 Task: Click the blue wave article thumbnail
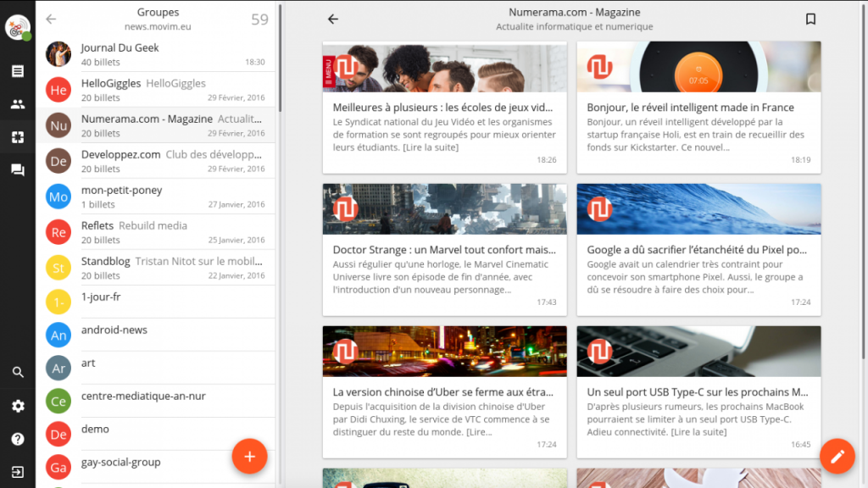tap(698, 209)
